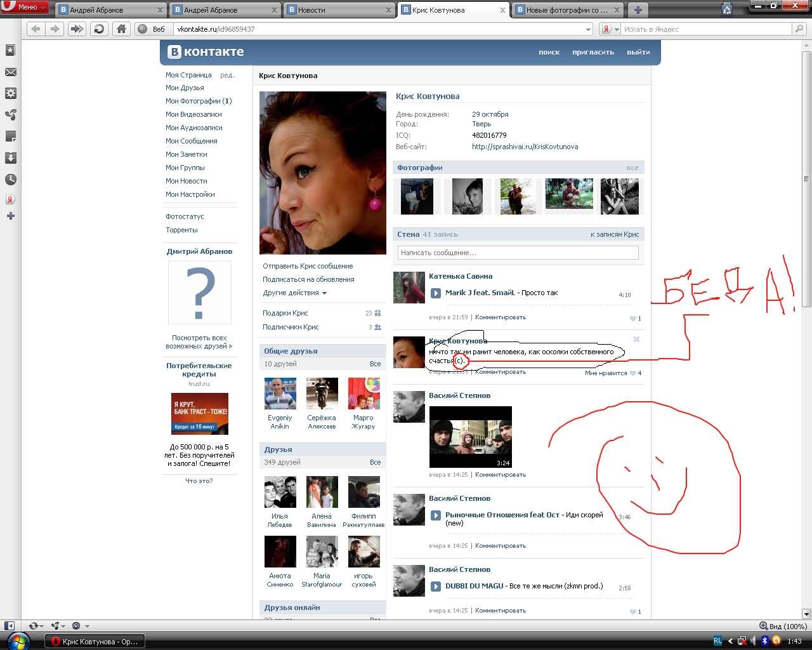
Task: Open mail panel envelope icon in sidebar
Action: tap(10, 72)
